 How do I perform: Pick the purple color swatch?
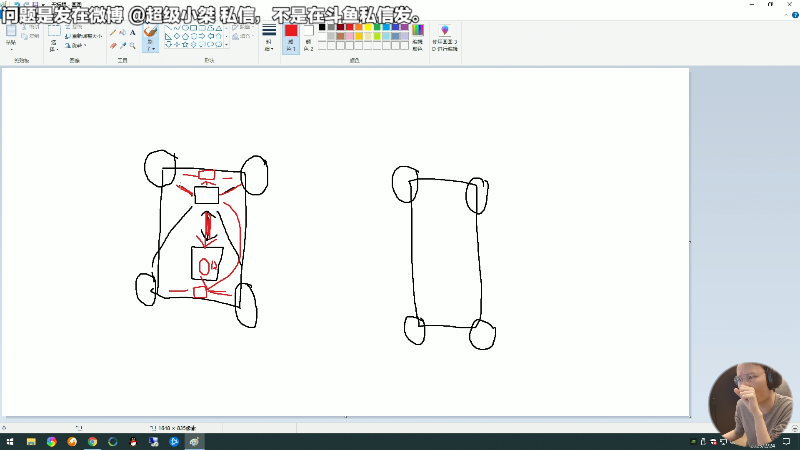(x=405, y=27)
